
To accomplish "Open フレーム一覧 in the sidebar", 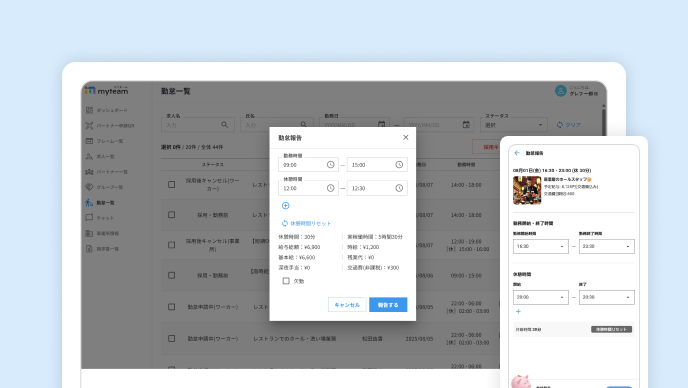I will point(104,141).
